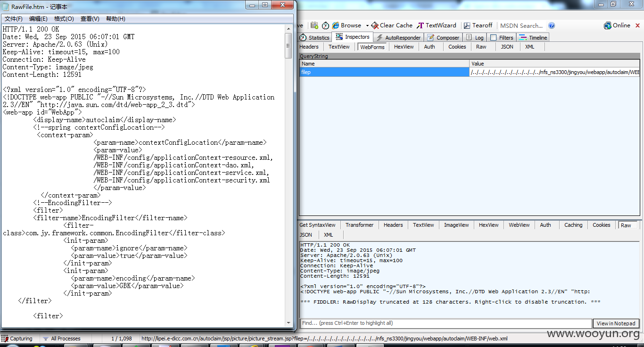Open response JSON tab in lower panel
Image resolution: width=644 pixels, height=347 pixels.
click(306, 235)
